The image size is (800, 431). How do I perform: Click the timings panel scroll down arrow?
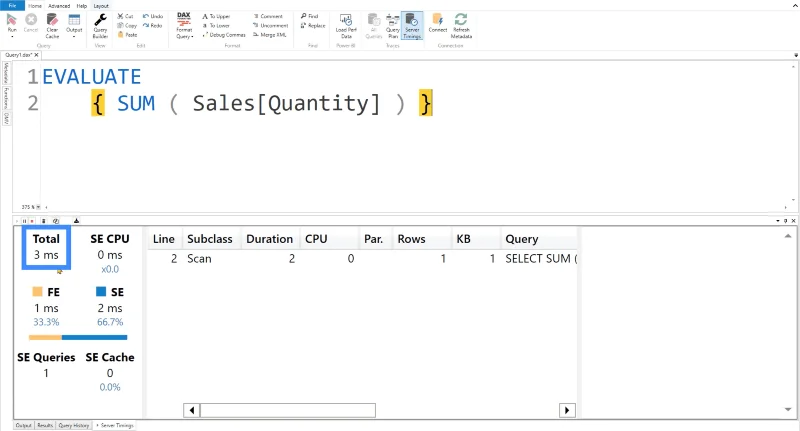(x=788, y=409)
